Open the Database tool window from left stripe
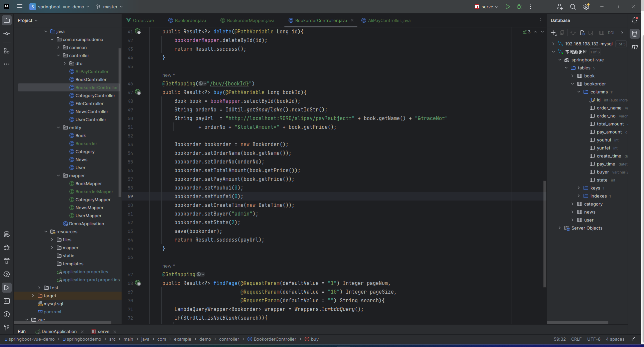Image resolution: width=644 pixels, height=347 pixels. coord(7,234)
